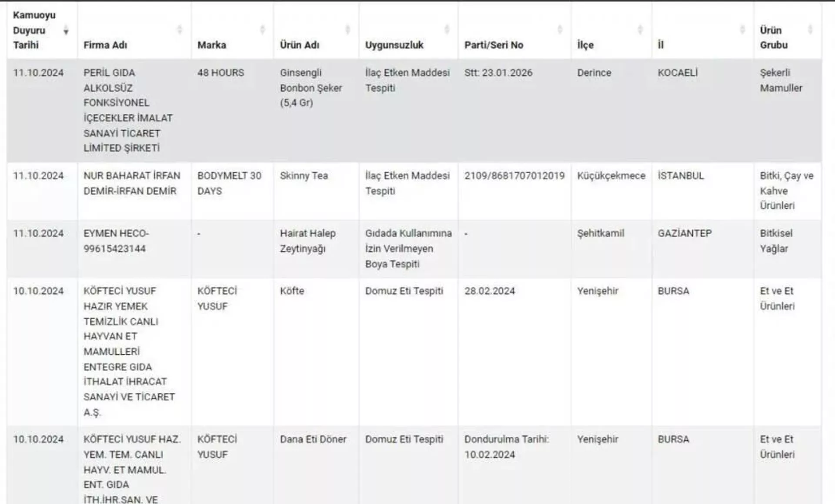835x504 pixels.
Task: Select the Dana Eti Döner product cell
Action: point(313,439)
